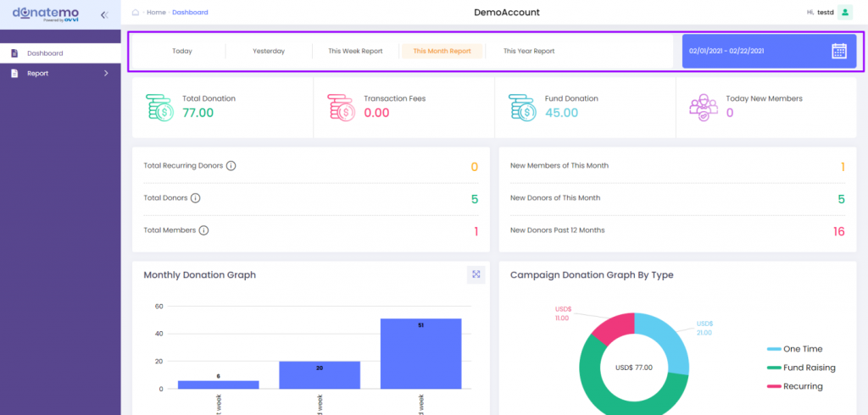Click the bar labeled 6 in graph
The image size is (868, 415).
[218, 385]
